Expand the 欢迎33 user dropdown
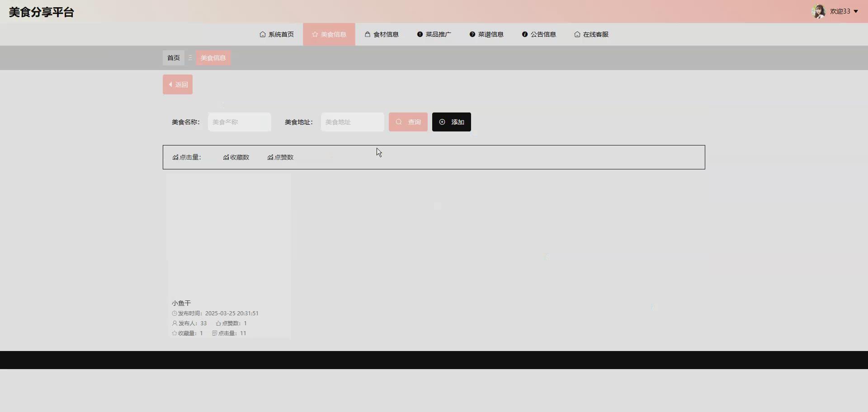This screenshot has height=412, width=868. (842, 11)
